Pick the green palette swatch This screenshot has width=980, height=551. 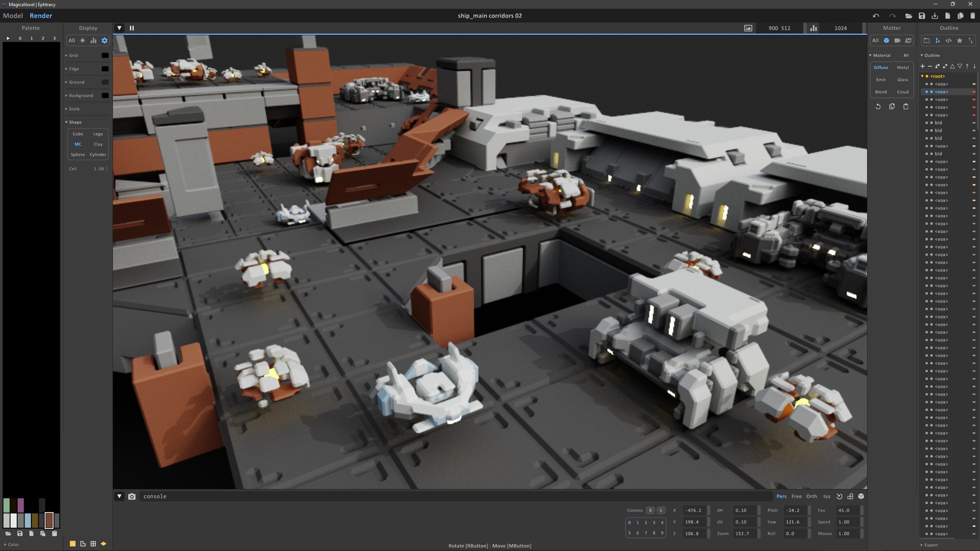(x=7, y=505)
